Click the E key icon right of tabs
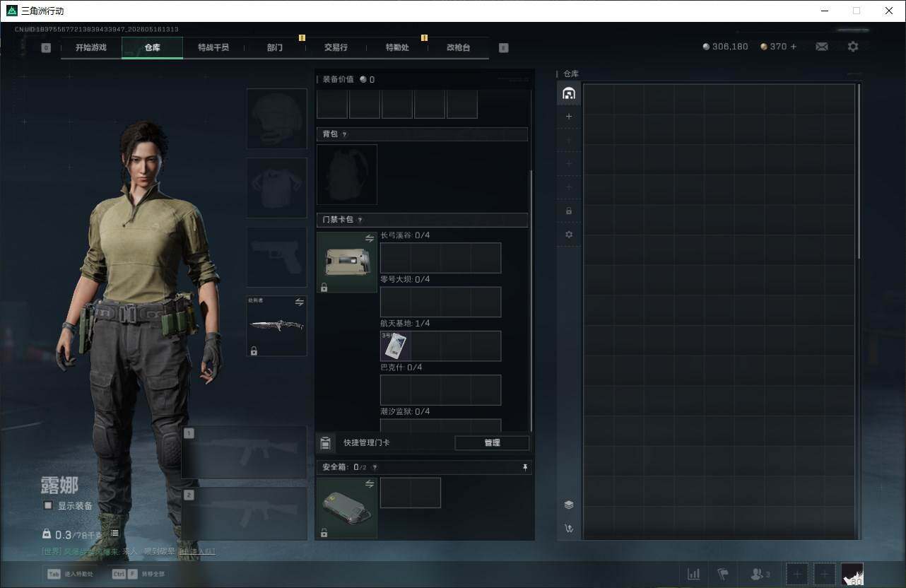 point(503,48)
